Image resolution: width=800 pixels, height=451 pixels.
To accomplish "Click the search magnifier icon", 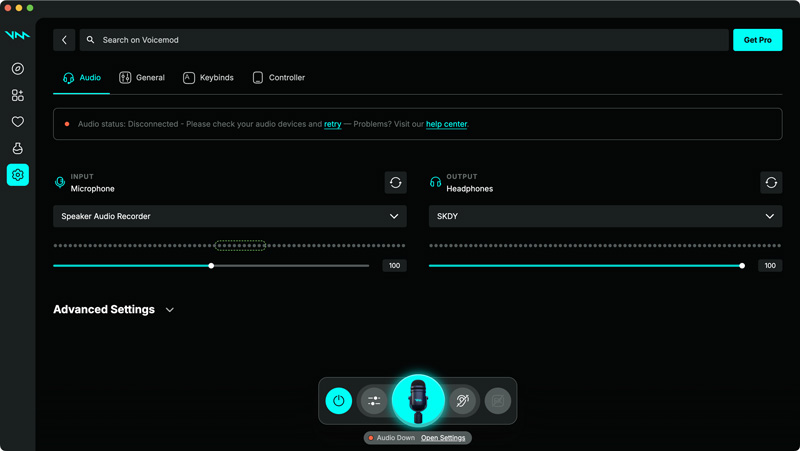I will tap(90, 40).
